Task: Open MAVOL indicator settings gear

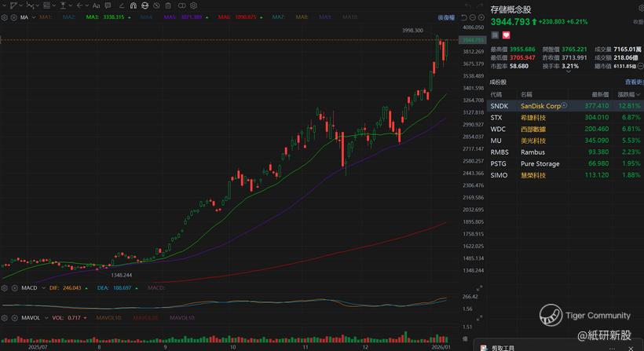Action: click(x=5, y=318)
